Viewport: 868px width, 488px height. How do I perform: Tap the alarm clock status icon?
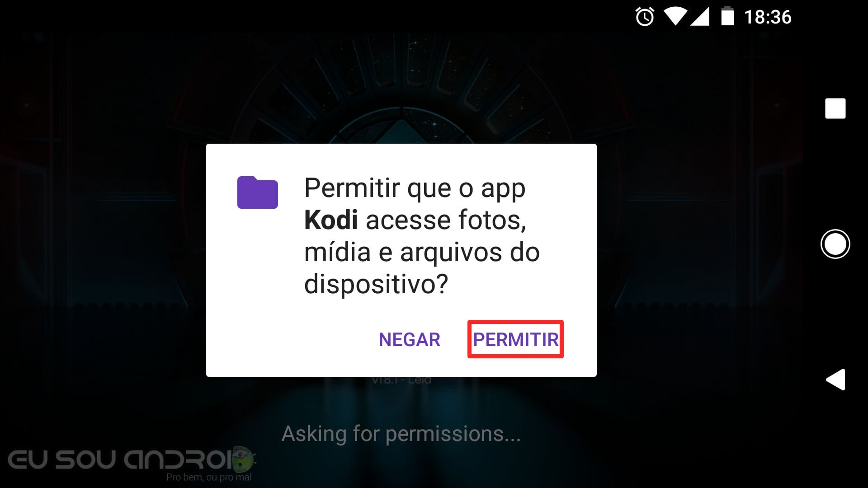(x=645, y=17)
